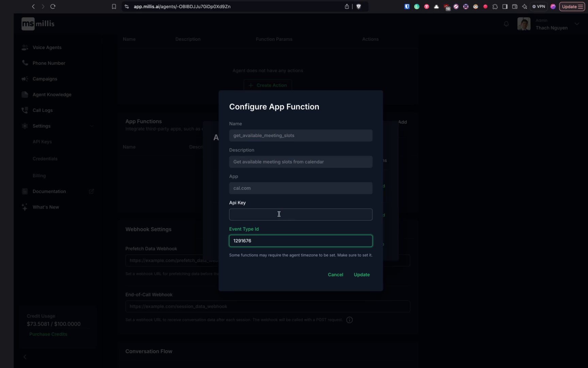Viewport: 588px width, 368px height.
Task: Click inside the Api Key field
Action: (x=300, y=214)
